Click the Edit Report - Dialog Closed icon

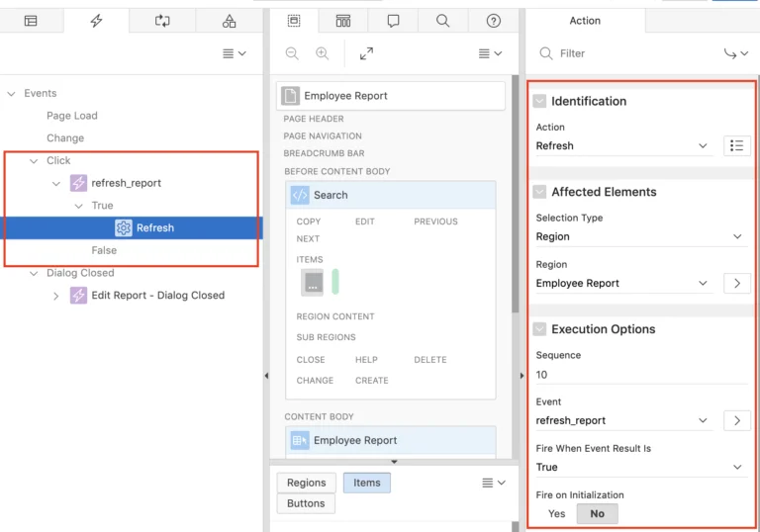point(78,295)
